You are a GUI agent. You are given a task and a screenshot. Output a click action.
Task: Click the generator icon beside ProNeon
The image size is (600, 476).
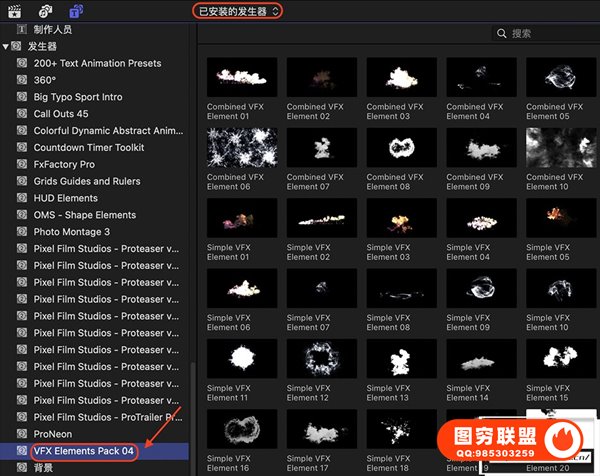pyautogui.click(x=22, y=435)
